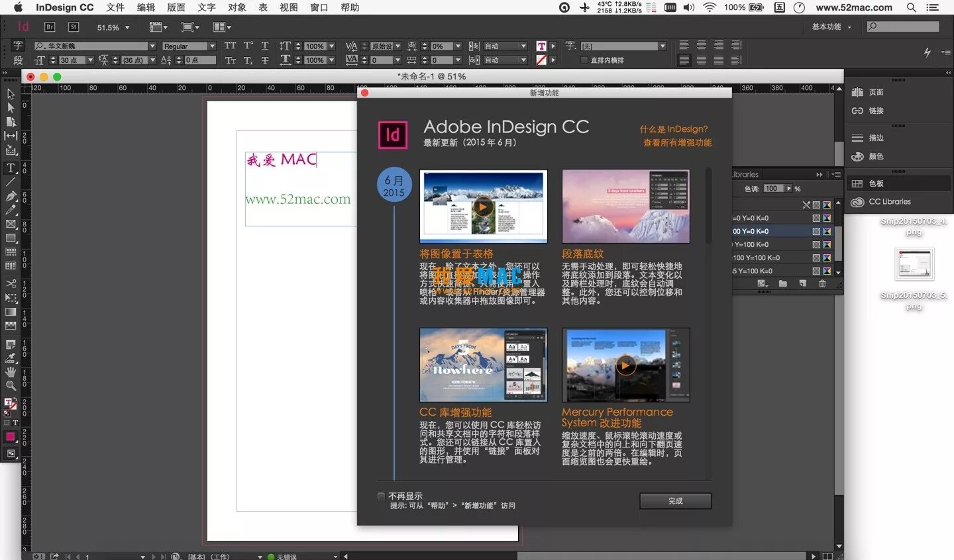The height and width of the screenshot is (560, 954).
Task: Toggle superscript formatting in the character panel
Action: [248, 45]
